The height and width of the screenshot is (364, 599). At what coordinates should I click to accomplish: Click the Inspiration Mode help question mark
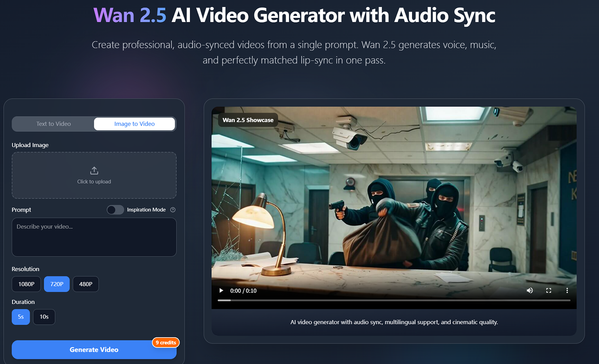173,210
